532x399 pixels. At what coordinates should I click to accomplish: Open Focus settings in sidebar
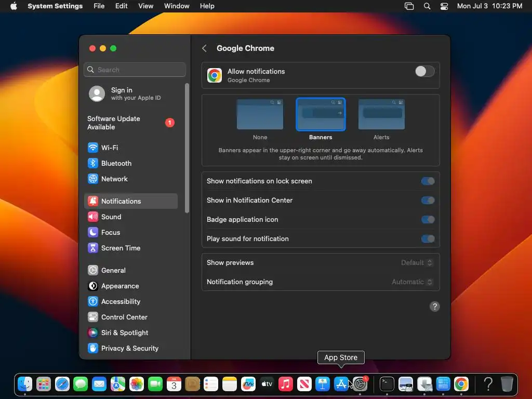click(x=130, y=232)
